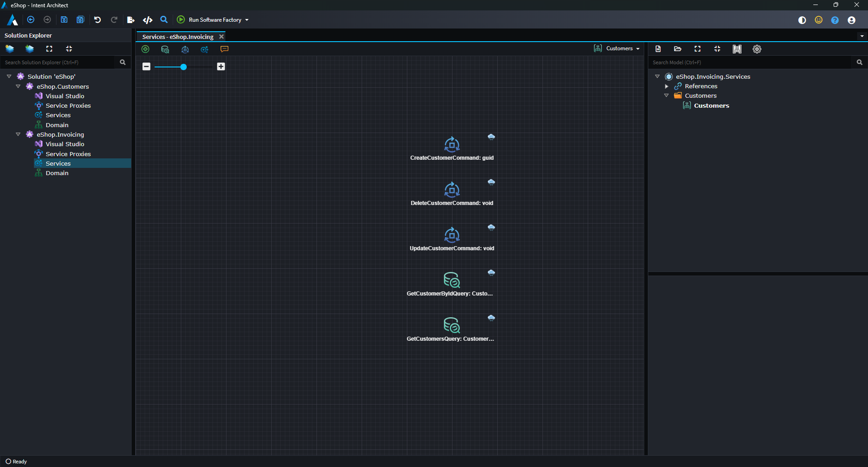The width and height of the screenshot is (868, 467).
Task: Select the GetCustomerByIdQuery node on the diagram
Action: coord(450,284)
